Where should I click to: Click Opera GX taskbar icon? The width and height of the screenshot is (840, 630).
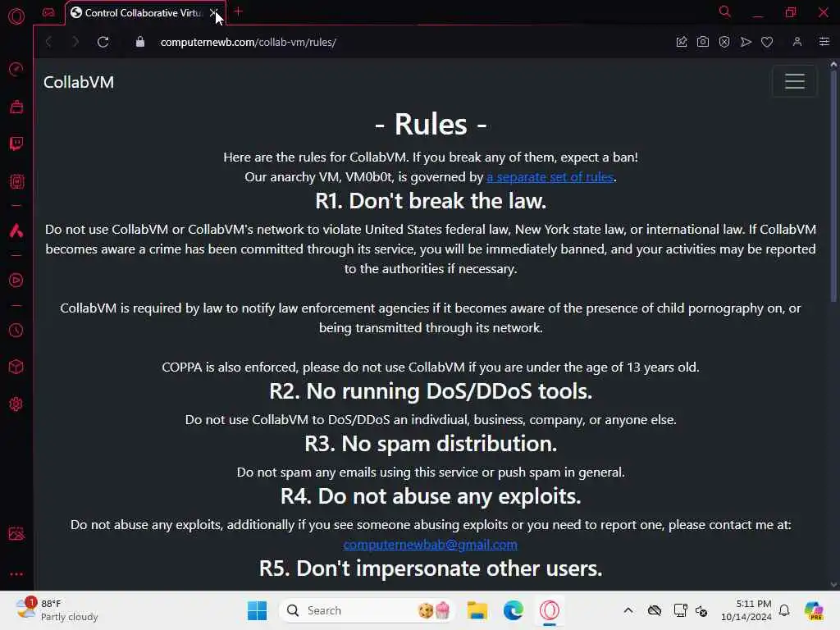[x=550, y=610]
